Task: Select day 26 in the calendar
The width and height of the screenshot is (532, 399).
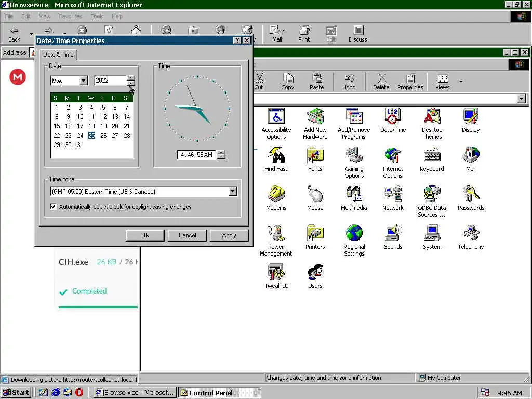Action: (x=103, y=136)
